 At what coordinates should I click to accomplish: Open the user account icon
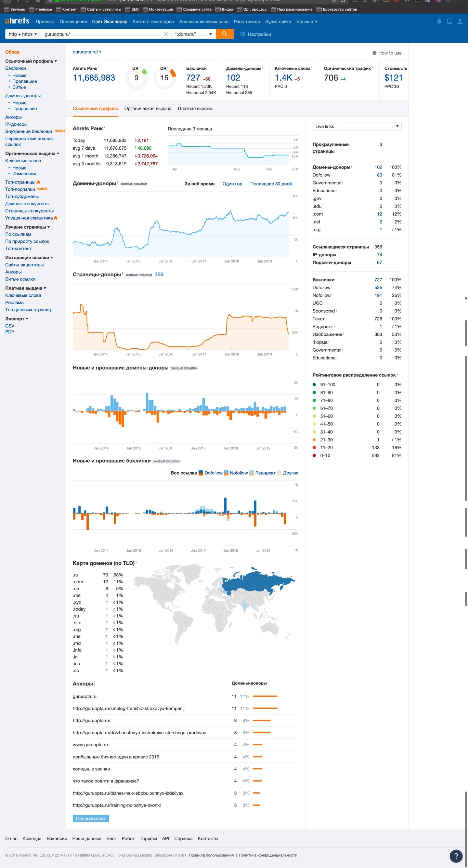coord(460,21)
